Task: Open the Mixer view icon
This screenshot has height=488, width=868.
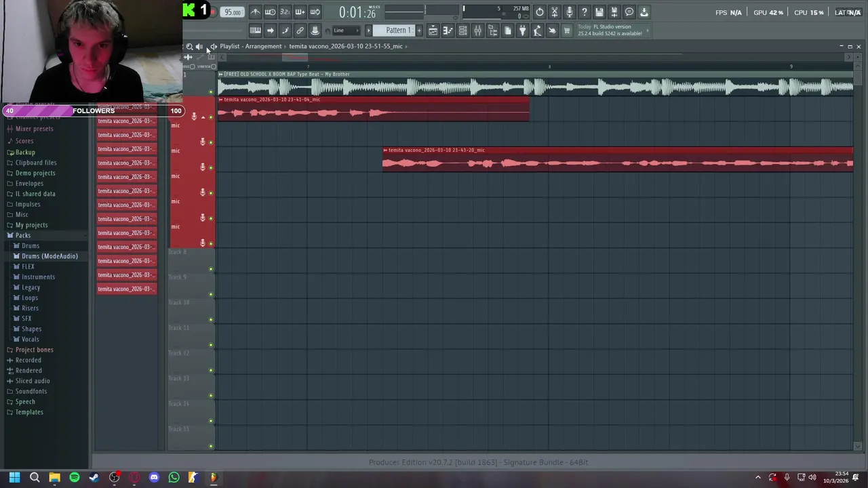Action: pyautogui.click(x=477, y=30)
